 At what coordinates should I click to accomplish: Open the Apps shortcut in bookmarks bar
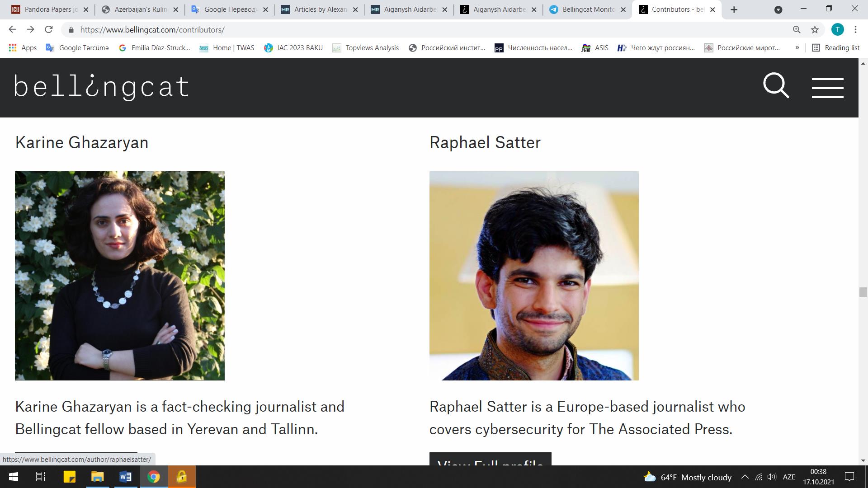pyautogui.click(x=23, y=48)
